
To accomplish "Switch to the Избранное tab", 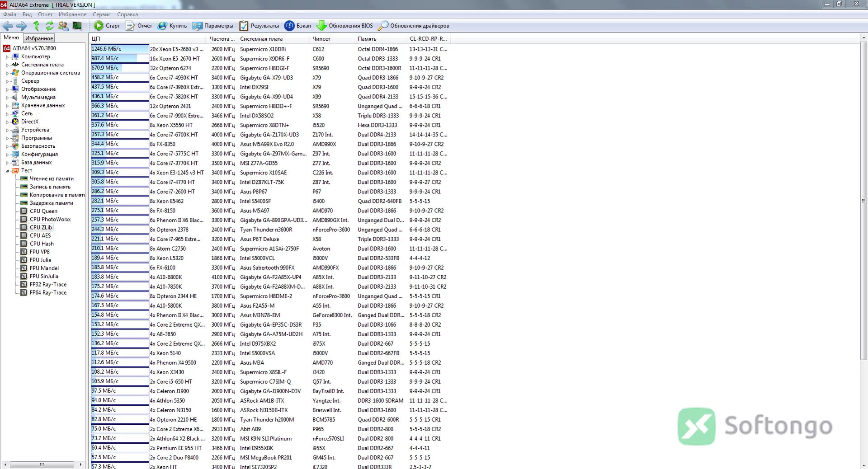I will click(39, 38).
